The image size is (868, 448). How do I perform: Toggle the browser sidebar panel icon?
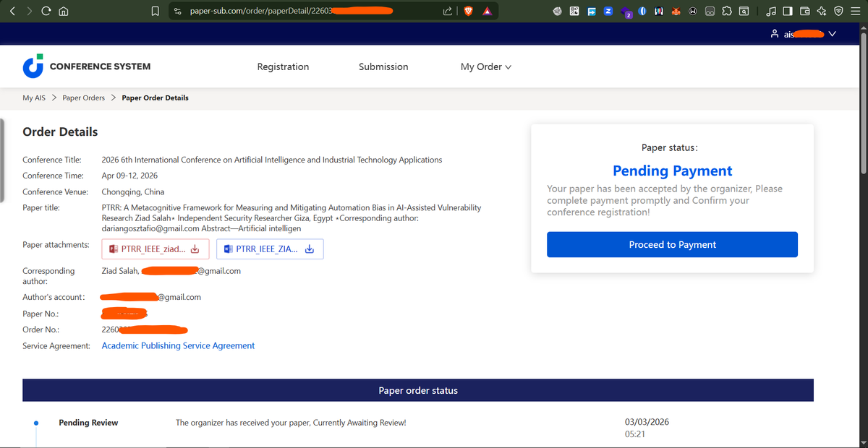pos(788,11)
